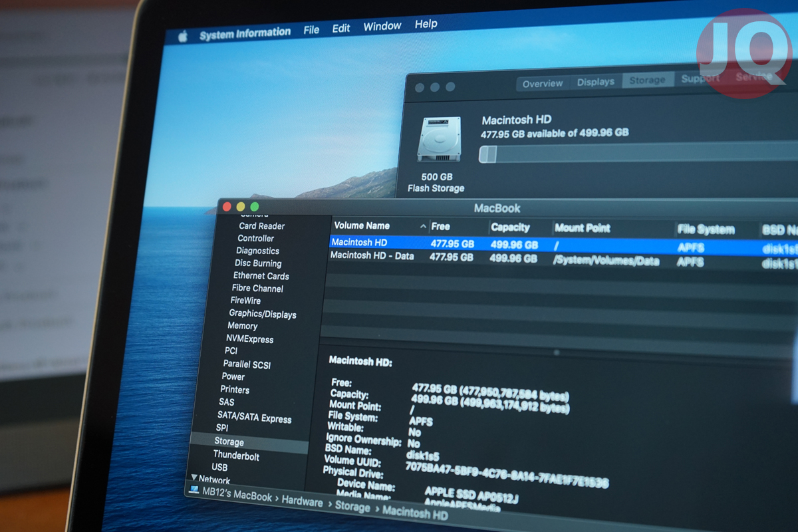Click the / mount point cell
The width and height of the screenshot is (798, 532).
tap(556, 246)
